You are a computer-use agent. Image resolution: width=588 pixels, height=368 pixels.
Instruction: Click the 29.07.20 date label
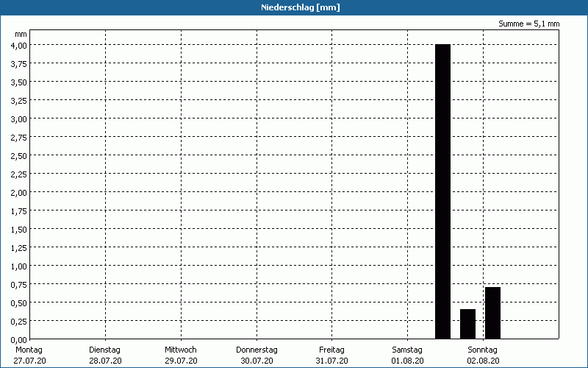click(181, 361)
